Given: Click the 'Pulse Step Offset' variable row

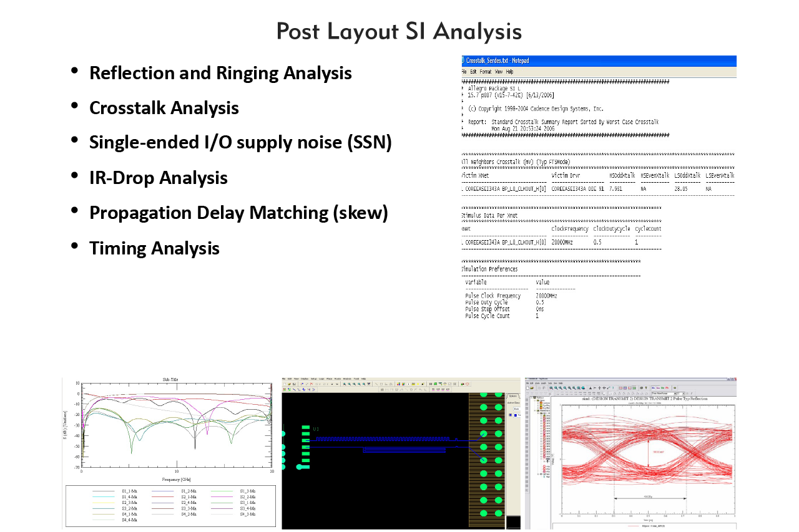Looking at the screenshot, I should pyautogui.click(x=504, y=309).
